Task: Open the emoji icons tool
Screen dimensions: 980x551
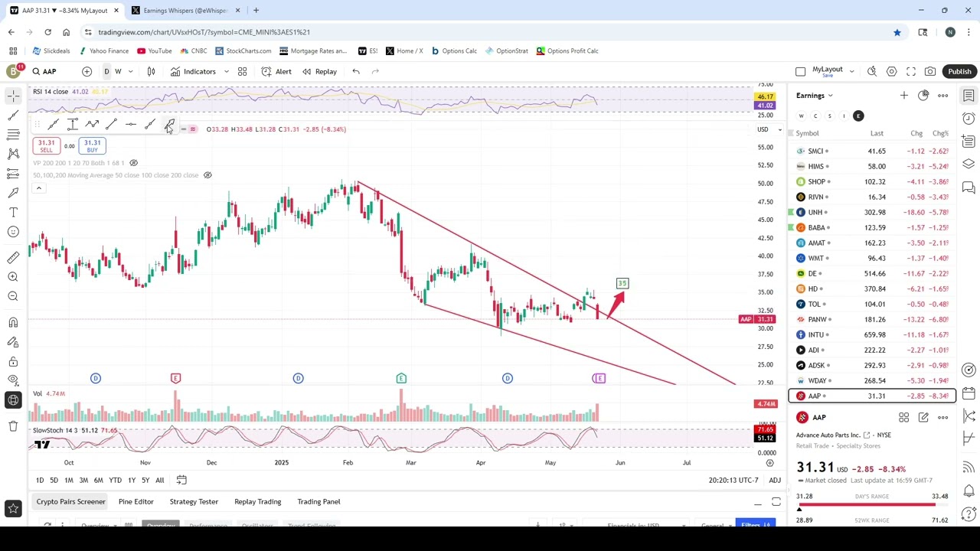Action: tap(13, 232)
